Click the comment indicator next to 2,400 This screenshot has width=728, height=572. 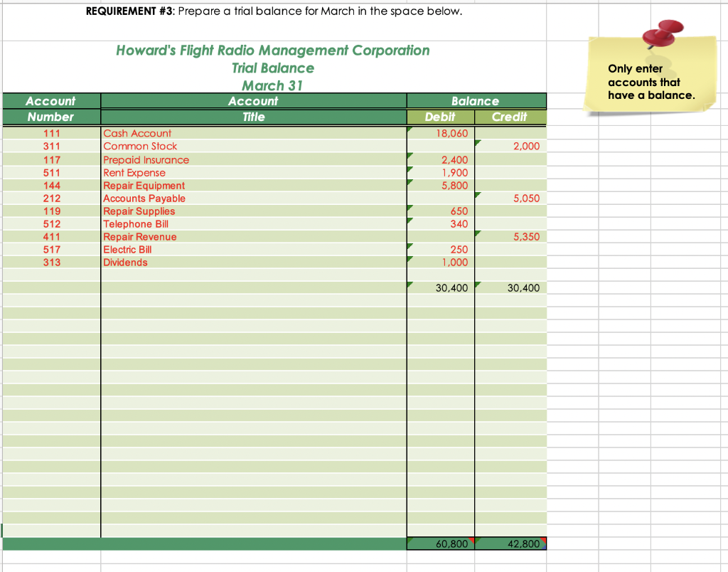pos(409,156)
